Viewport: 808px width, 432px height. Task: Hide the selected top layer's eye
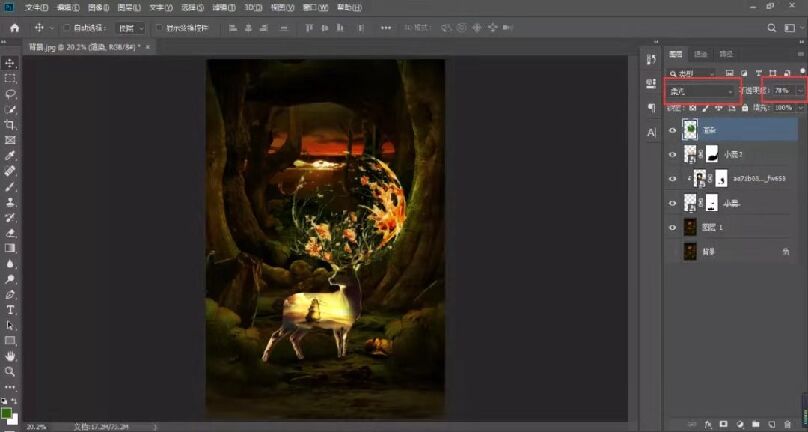coord(672,130)
